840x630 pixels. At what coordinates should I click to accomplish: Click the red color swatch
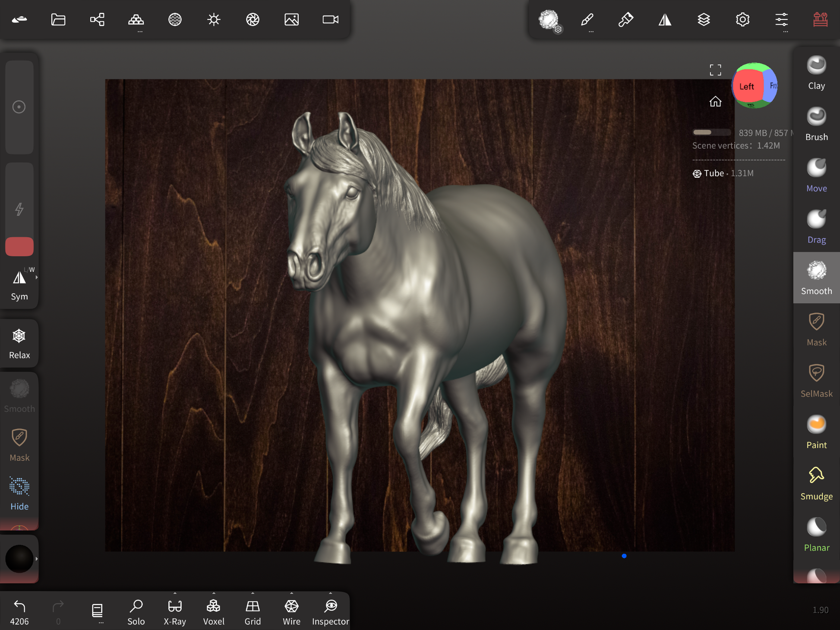click(x=19, y=246)
